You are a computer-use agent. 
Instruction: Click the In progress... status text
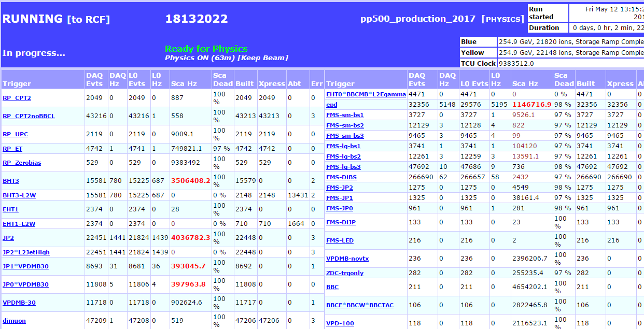[34, 53]
